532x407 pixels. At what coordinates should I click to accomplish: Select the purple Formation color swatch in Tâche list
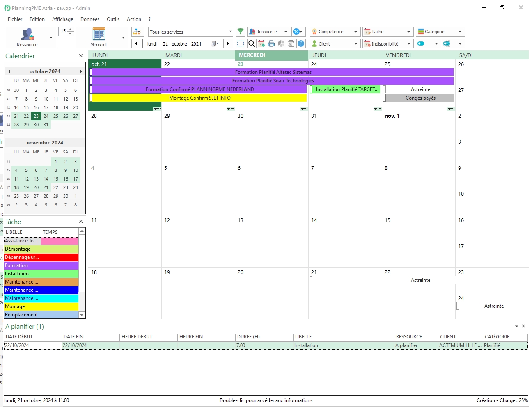(41, 265)
